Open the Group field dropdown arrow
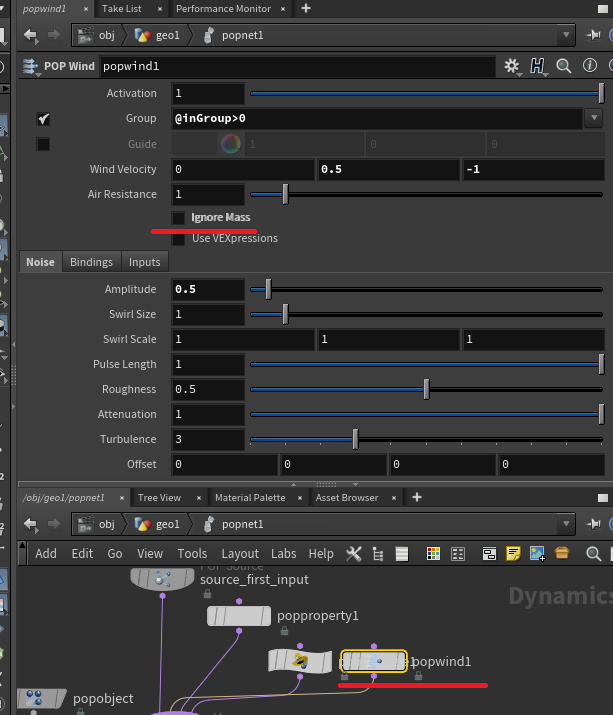Image resolution: width=613 pixels, height=715 pixels. pos(594,118)
